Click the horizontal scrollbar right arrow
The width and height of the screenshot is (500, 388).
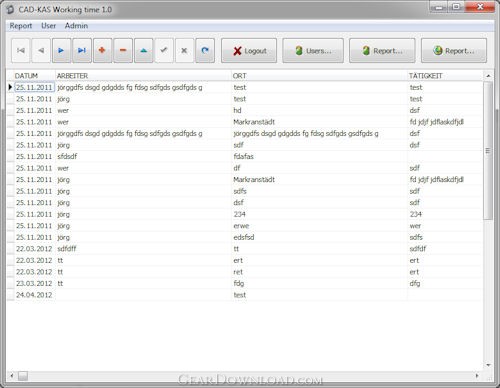click(477, 376)
